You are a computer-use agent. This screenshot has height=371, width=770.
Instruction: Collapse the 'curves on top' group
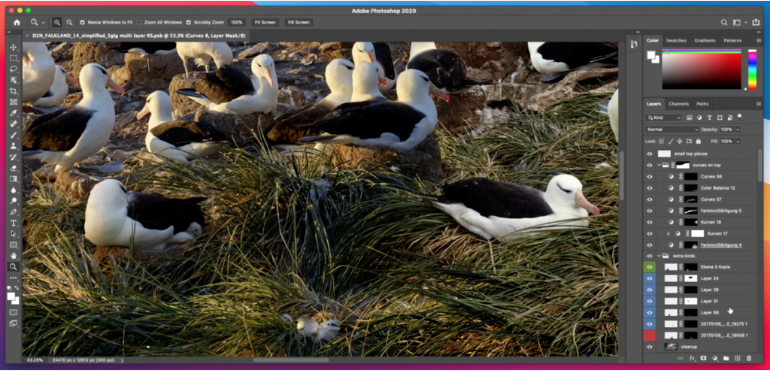659,165
